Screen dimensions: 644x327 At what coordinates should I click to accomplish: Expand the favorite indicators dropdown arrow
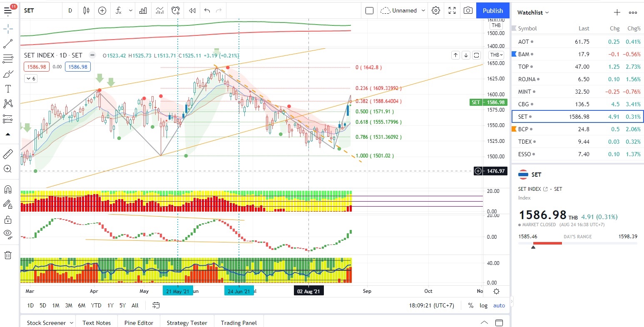pos(131,10)
